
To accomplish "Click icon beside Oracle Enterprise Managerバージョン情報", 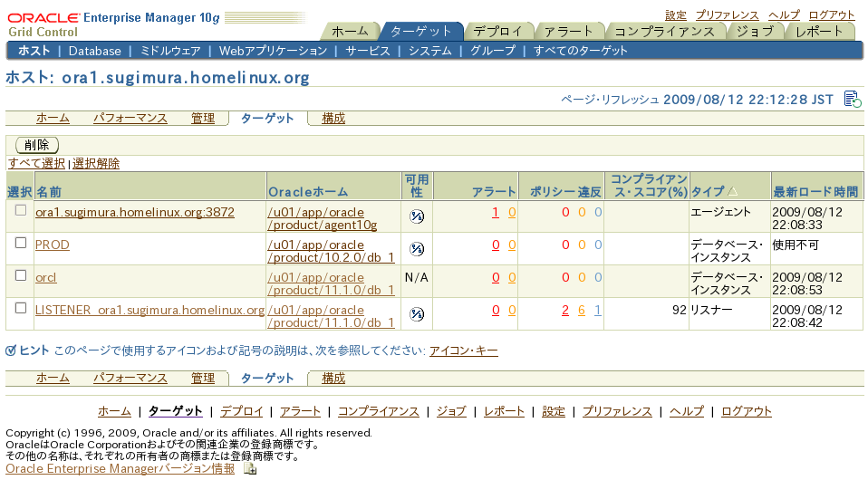I will coord(250,469).
